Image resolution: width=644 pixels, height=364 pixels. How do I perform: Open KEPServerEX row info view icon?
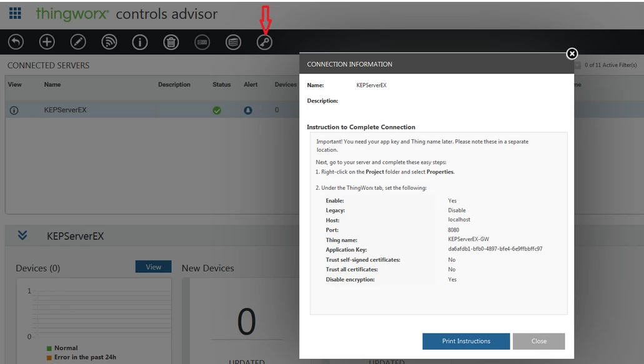click(x=14, y=111)
